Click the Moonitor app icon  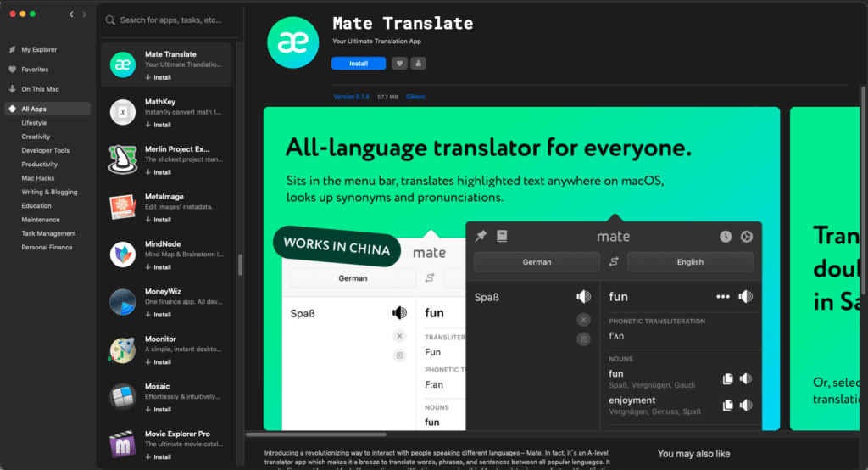point(123,350)
